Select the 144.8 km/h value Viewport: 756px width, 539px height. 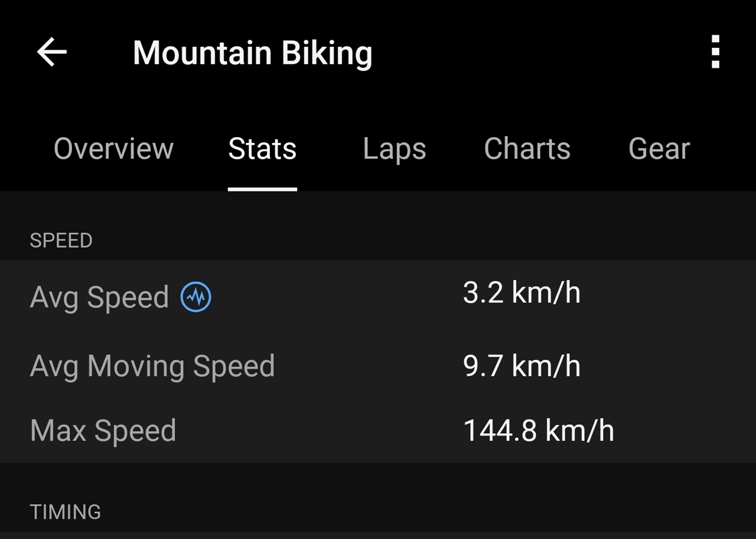tap(538, 430)
